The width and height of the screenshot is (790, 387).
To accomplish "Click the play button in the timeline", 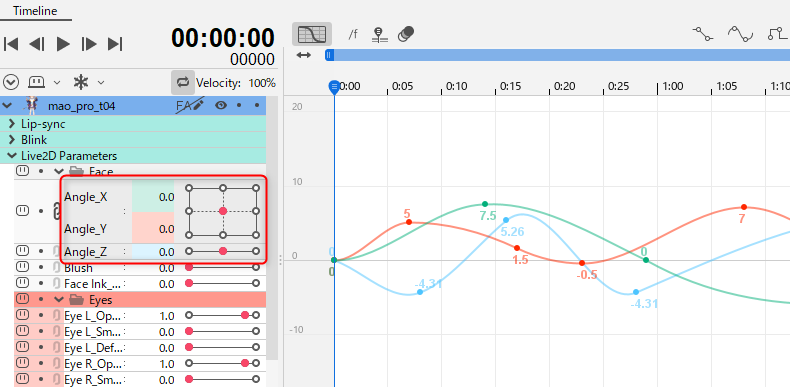I will [x=63, y=44].
